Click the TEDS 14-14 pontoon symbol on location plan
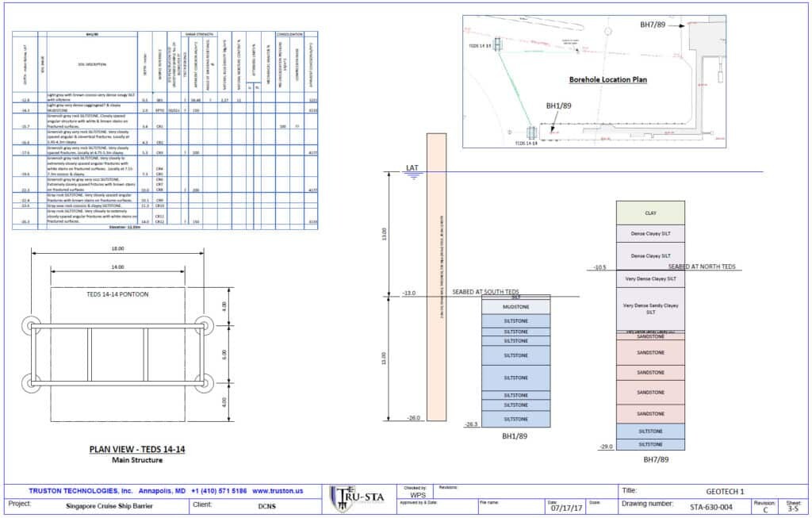Image resolution: width=812 pixels, height=518 pixels. 500,44
